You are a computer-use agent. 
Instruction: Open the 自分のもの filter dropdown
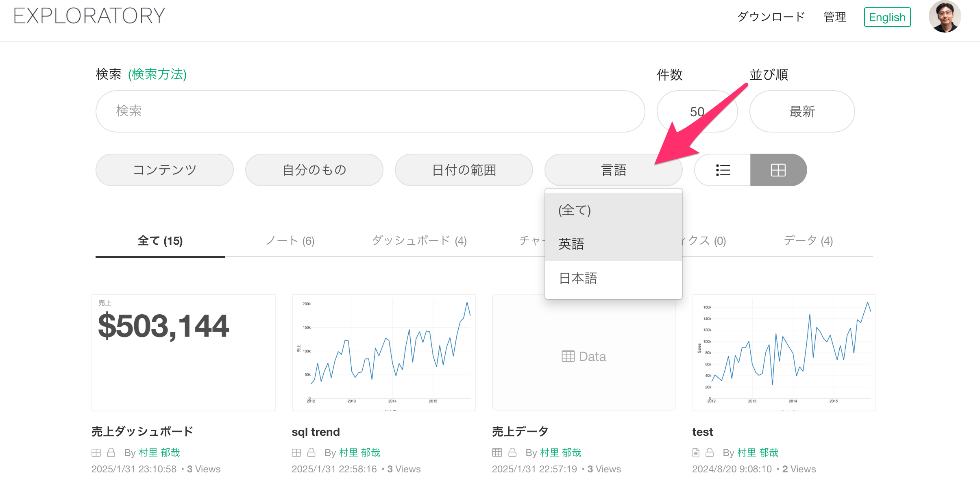(314, 170)
